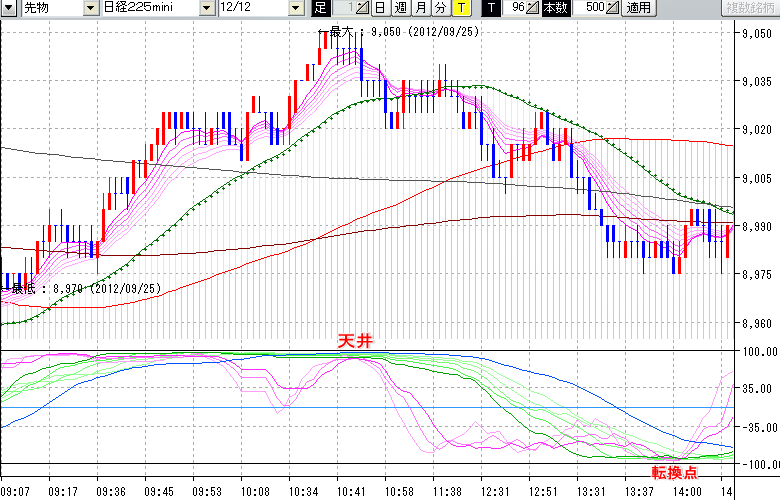Image resolution: width=780 pixels, height=500 pixels.
Task: Switch chart to daily (日) timeframe
Action: [380, 8]
